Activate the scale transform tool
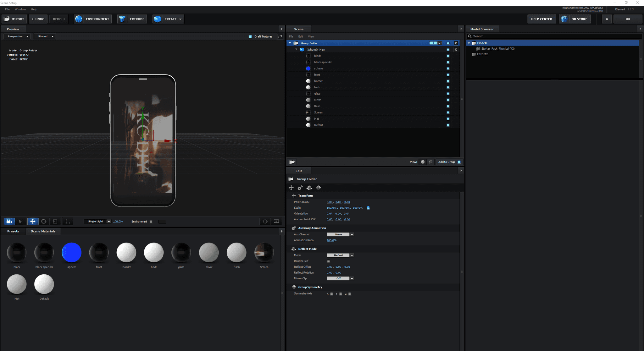The width and height of the screenshot is (644, 351). (x=55, y=222)
